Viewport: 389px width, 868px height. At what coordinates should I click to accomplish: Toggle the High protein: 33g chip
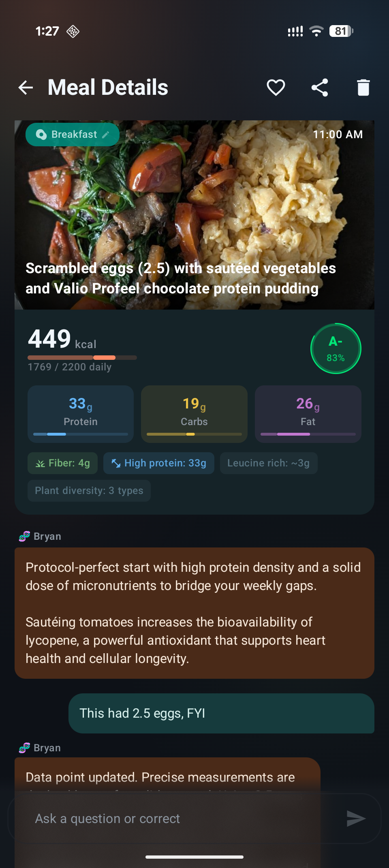coord(158,463)
